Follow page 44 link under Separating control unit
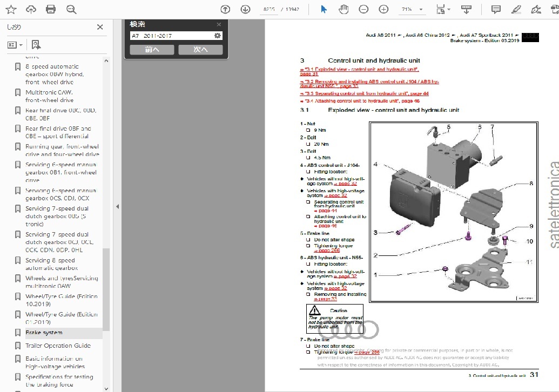 click(326, 211)
